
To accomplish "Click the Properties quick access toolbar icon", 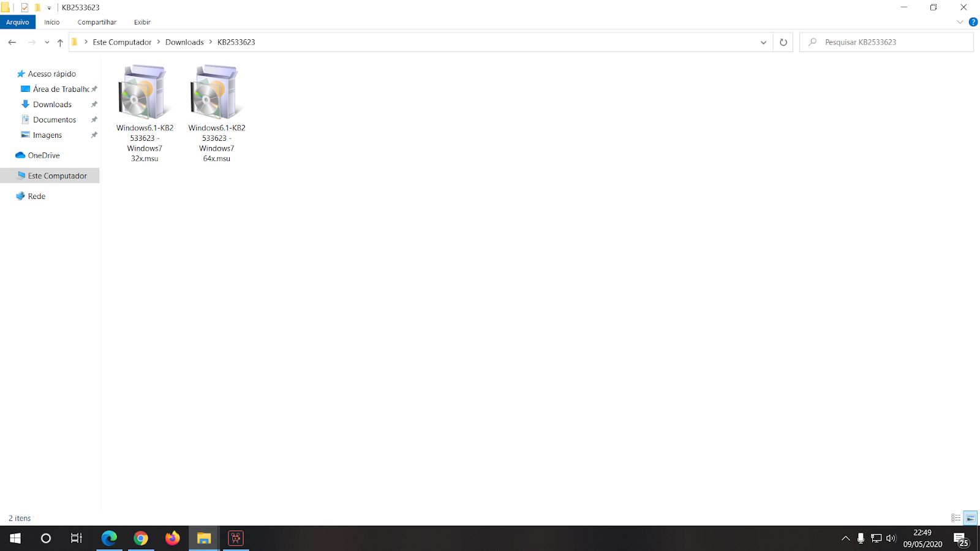I will tap(24, 7).
